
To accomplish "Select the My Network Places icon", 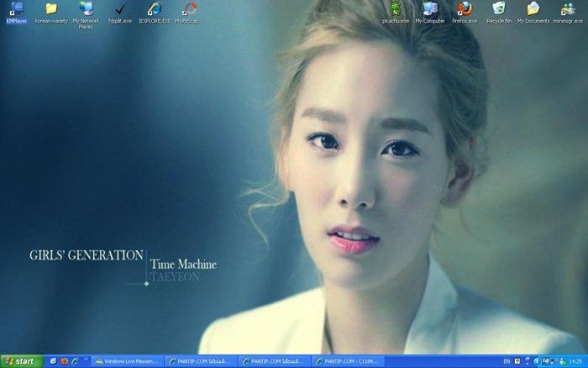I will [86, 15].
